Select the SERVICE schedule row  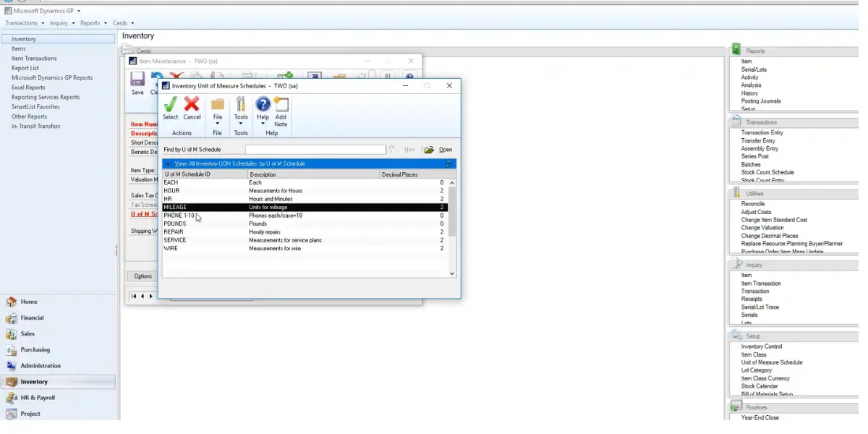coord(305,240)
